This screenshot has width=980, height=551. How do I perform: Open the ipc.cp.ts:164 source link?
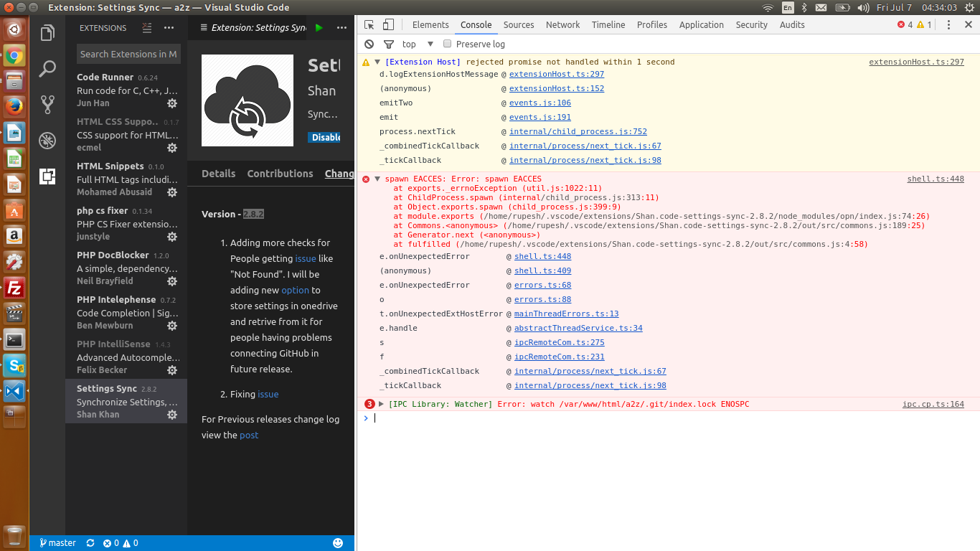[933, 404]
